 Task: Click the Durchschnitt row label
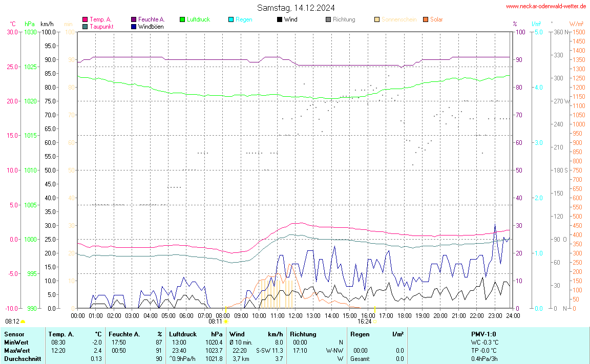point(22,359)
